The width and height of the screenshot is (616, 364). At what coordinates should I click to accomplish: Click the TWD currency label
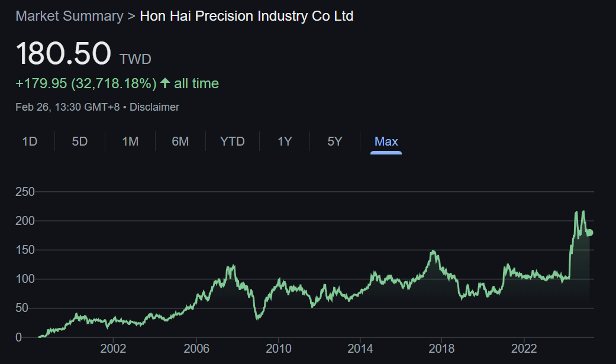[x=136, y=59]
